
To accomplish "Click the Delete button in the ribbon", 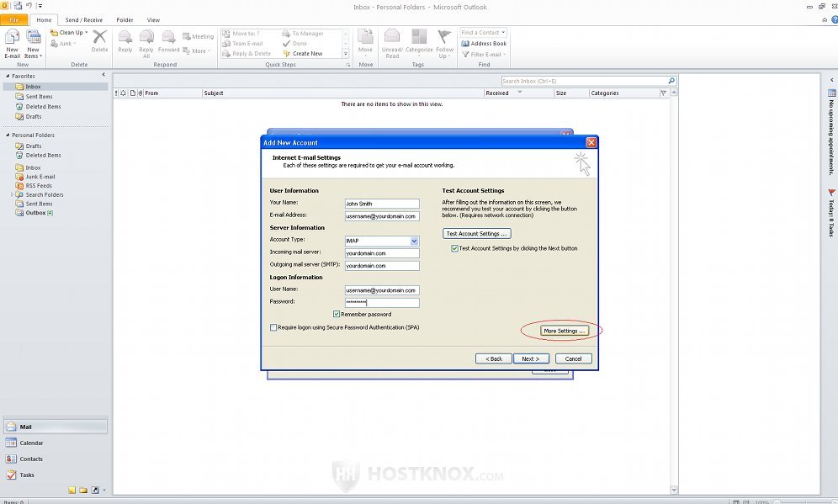I will pyautogui.click(x=99, y=41).
